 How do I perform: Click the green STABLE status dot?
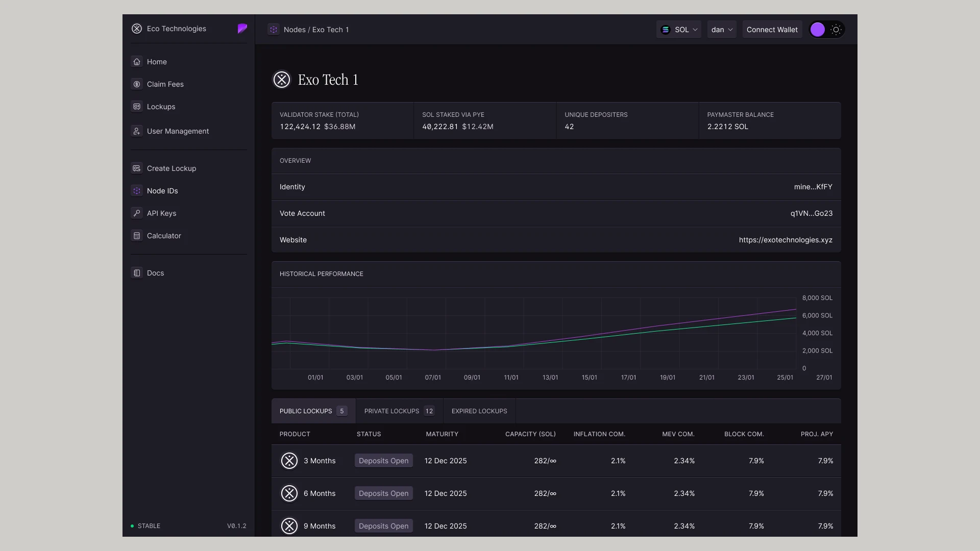click(132, 526)
